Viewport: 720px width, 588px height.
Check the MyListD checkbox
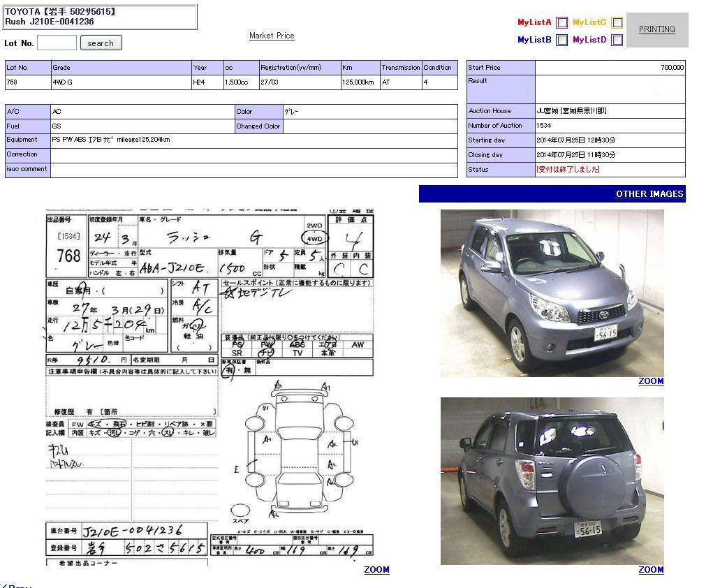point(617,40)
